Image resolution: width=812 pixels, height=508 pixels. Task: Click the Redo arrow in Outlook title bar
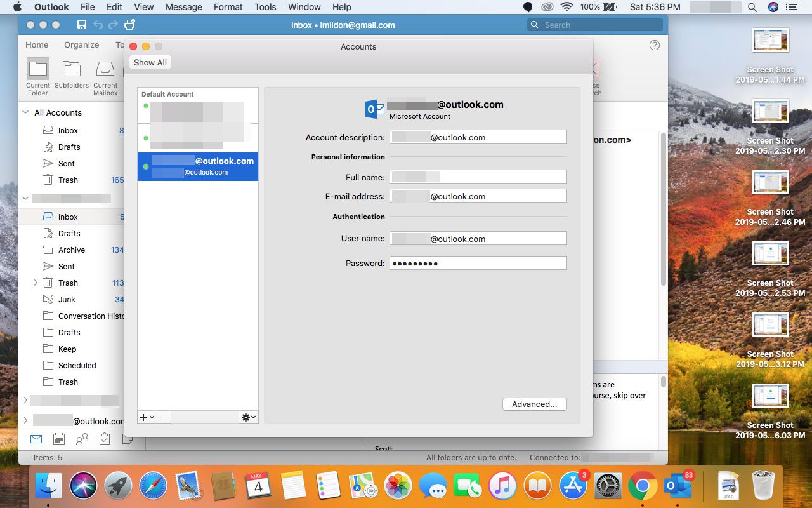click(x=113, y=25)
